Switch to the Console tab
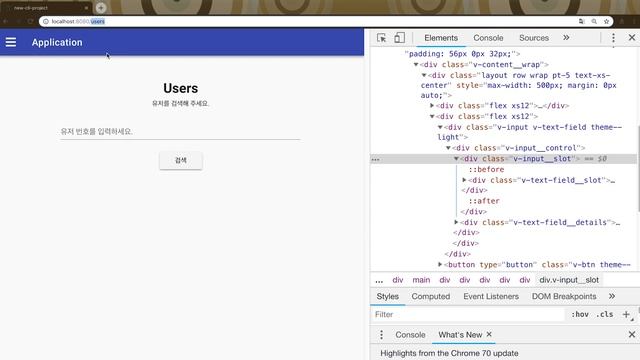This screenshot has height=360, width=640. [x=488, y=38]
